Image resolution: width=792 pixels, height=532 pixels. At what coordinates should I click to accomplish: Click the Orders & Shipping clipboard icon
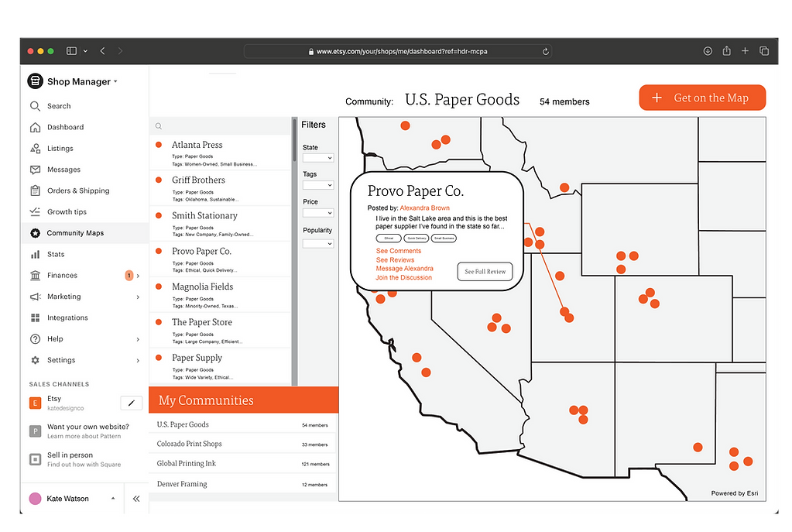coord(35,190)
